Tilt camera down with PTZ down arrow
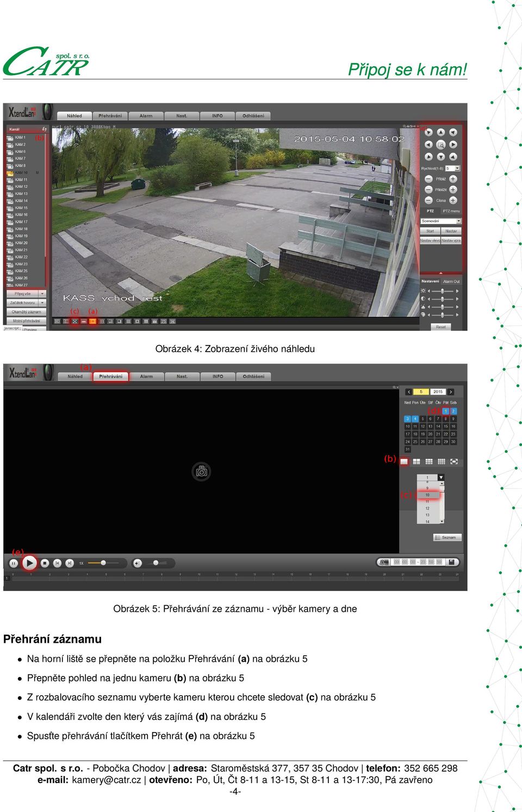The image size is (522, 812). click(x=441, y=157)
